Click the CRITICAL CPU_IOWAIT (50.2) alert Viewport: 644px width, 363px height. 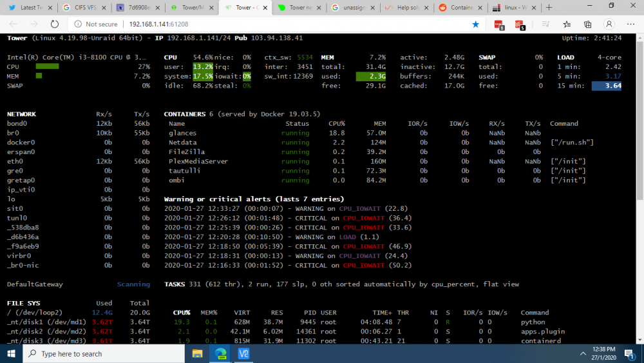[287, 265]
